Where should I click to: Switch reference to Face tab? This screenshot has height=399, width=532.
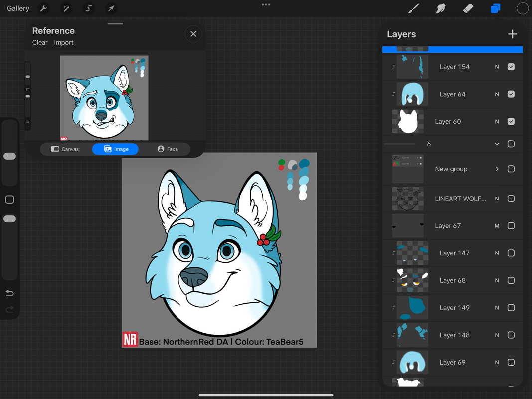168,149
